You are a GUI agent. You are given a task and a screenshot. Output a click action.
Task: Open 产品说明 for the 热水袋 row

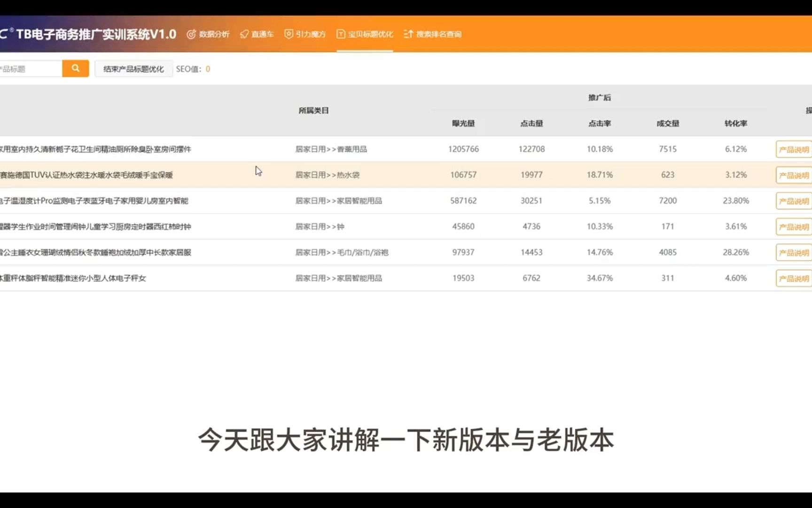click(794, 175)
